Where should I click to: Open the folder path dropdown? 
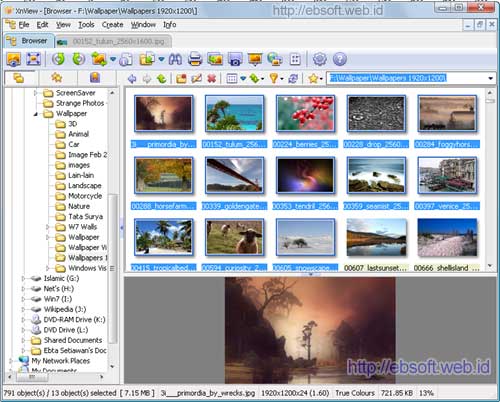pos(490,78)
